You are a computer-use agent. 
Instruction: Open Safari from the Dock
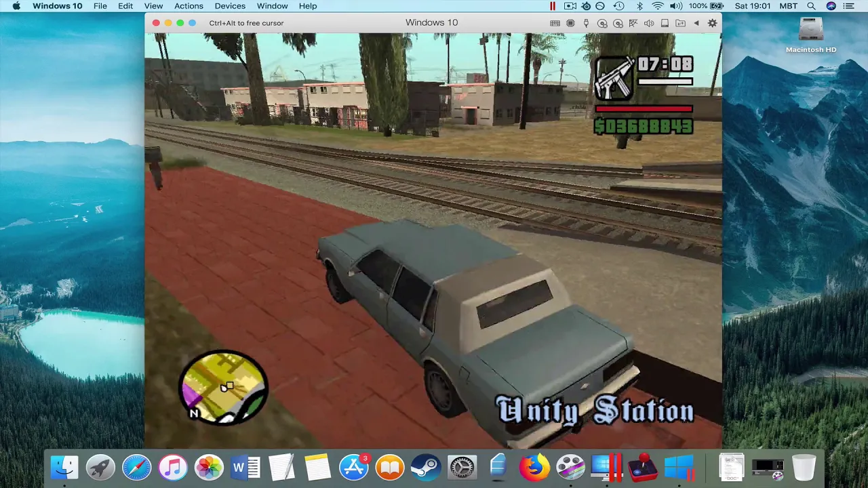pyautogui.click(x=137, y=468)
